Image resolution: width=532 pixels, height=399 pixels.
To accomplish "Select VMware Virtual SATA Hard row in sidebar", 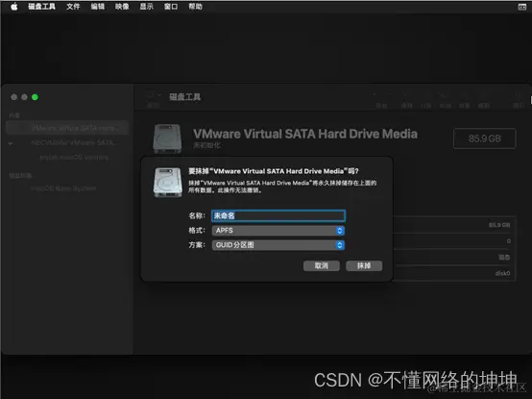I will (67, 128).
